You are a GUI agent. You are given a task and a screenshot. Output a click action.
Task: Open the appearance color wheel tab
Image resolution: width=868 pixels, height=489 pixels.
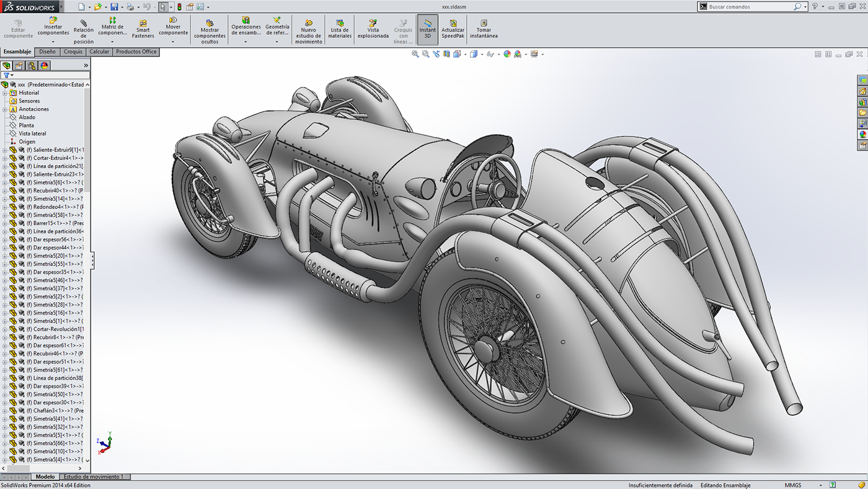pos(45,65)
